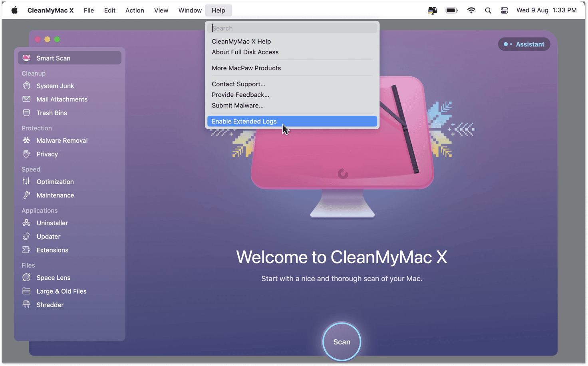The height and width of the screenshot is (366, 588).
Task: Enable Extended Logs from Help menu
Action: 292,121
